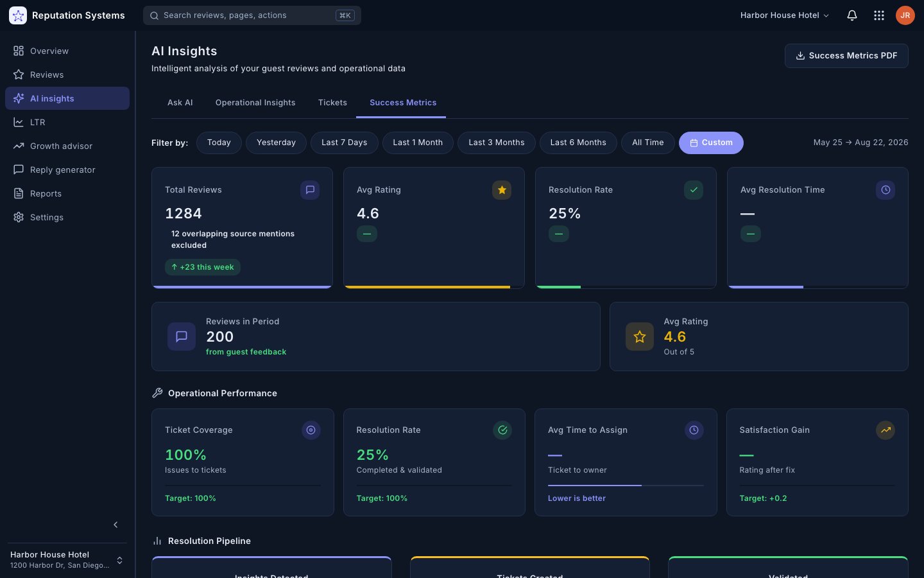Click the Avg Resolution Time clock icon
Image resolution: width=924 pixels, height=578 pixels.
coord(886,190)
